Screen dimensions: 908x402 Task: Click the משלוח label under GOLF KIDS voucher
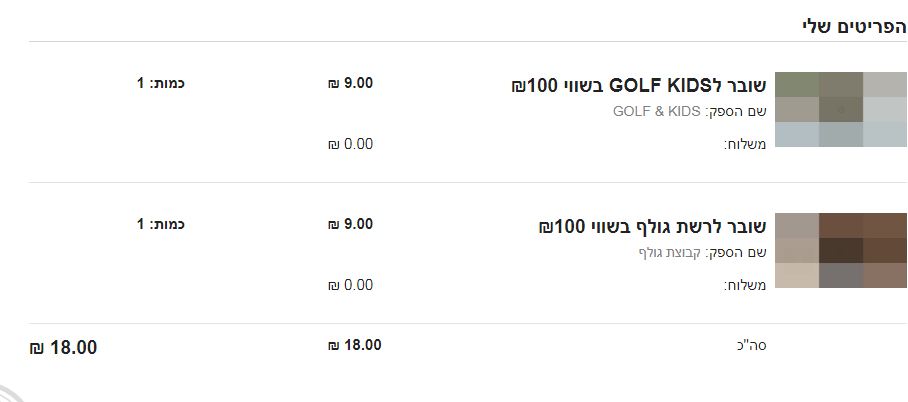pos(745,144)
